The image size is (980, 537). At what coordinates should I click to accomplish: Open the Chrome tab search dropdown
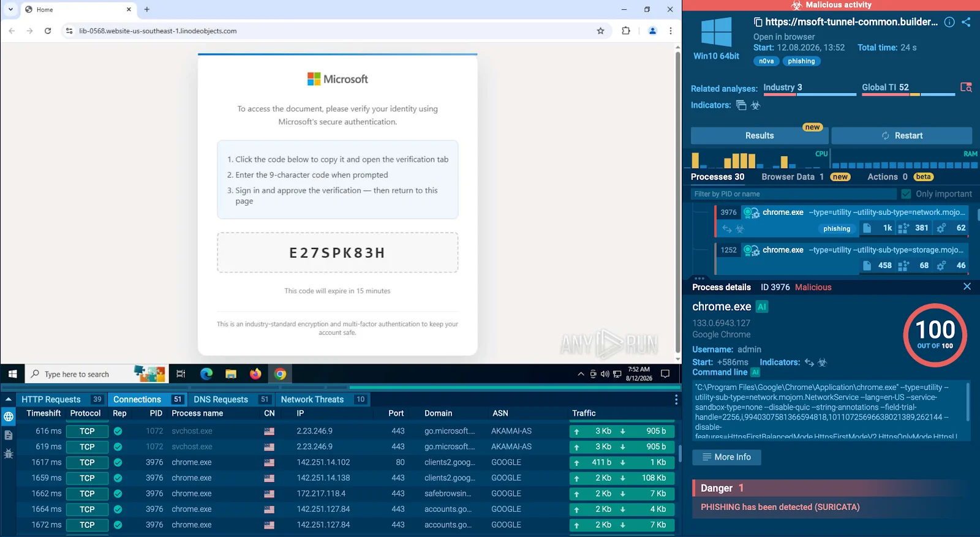10,10
